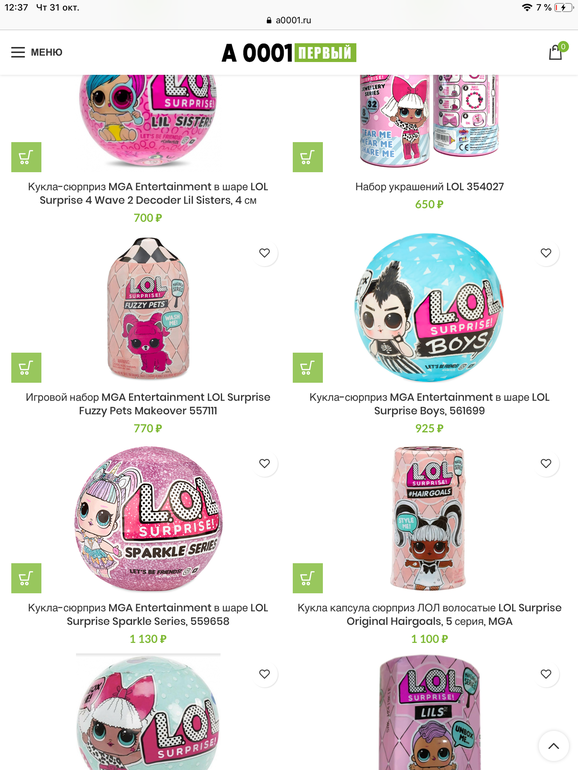
Task: Open the Fuzzy Pets Makeover 557111 title link
Action: coord(148,404)
